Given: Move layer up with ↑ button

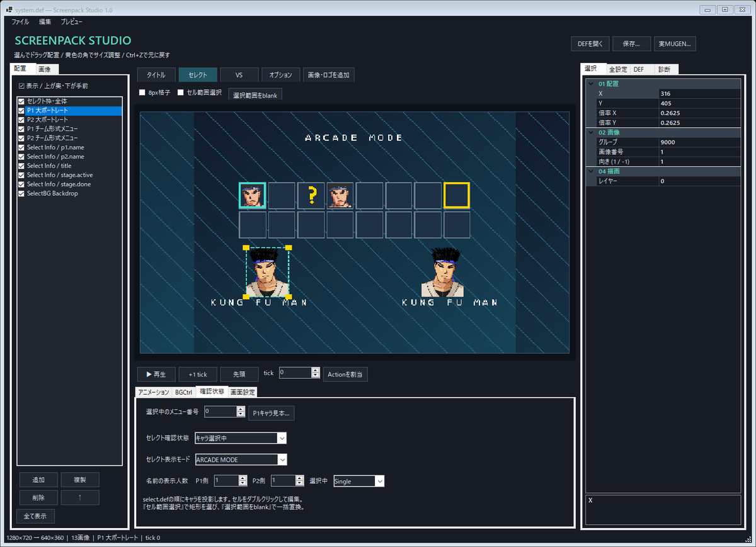Looking at the screenshot, I should click(x=80, y=497).
